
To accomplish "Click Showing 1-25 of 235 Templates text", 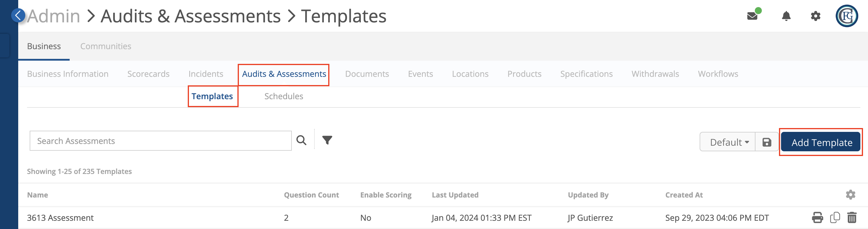I will point(79,171).
